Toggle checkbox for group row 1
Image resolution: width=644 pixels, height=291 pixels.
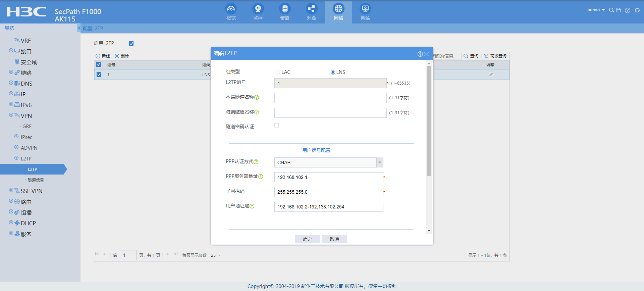pyautogui.click(x=99, y=75)
